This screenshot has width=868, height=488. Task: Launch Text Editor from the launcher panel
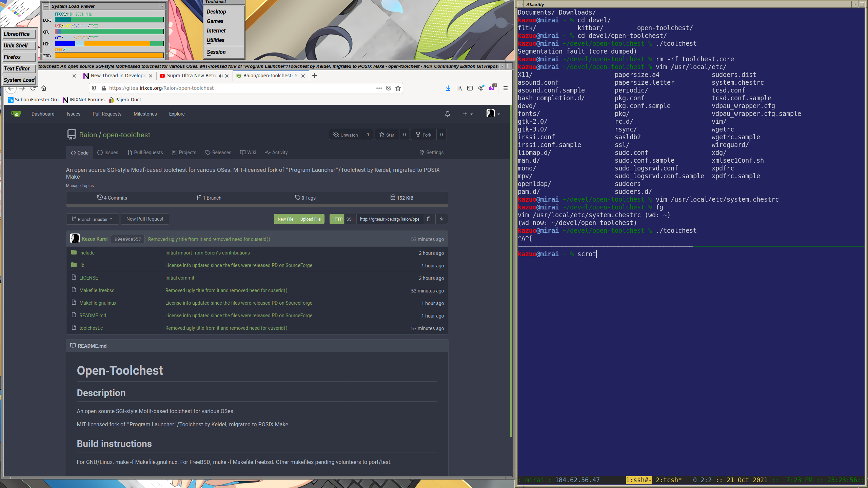point(19,68)
